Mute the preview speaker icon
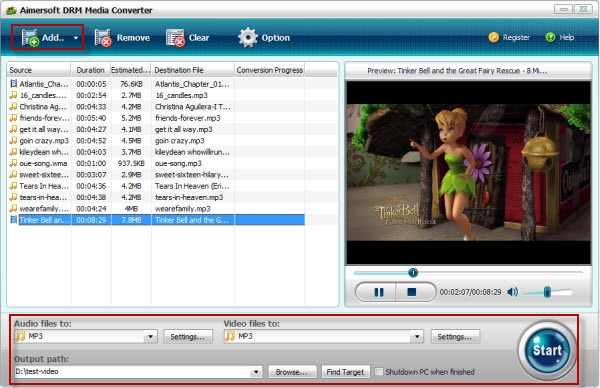The image size is (600, 388). 512,292
